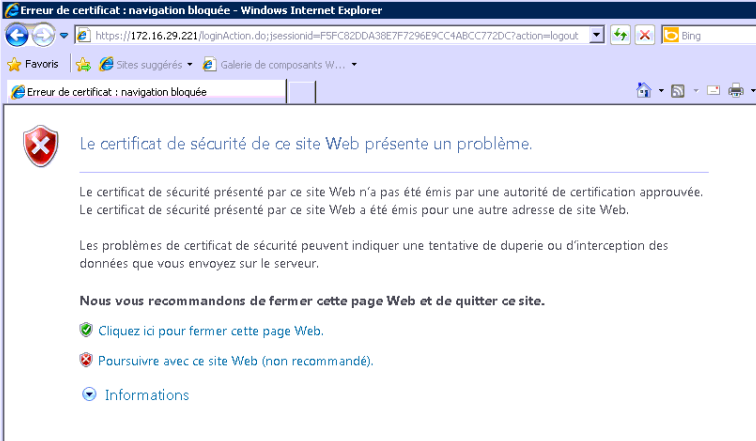Click the Back navigation arrow button

point(17,35)
